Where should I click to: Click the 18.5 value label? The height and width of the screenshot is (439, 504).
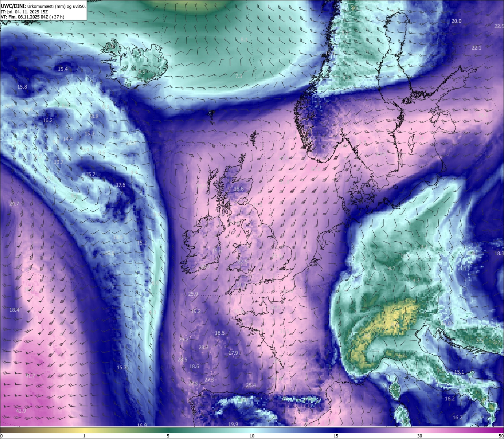pos(220,333)
